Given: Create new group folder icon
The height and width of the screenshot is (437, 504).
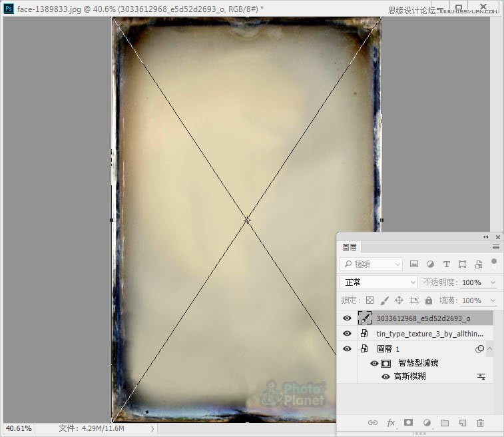Looking at the screenshot, I should (445, 422).
